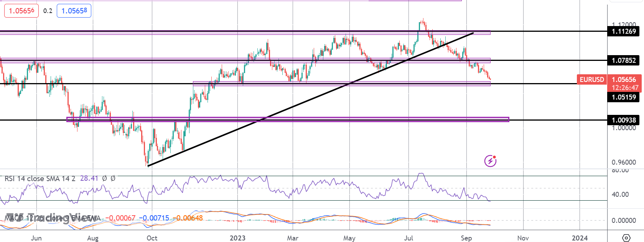Click the Oct label on time axis
Viewport: 644px width, 242px height.
coord(152,238)
